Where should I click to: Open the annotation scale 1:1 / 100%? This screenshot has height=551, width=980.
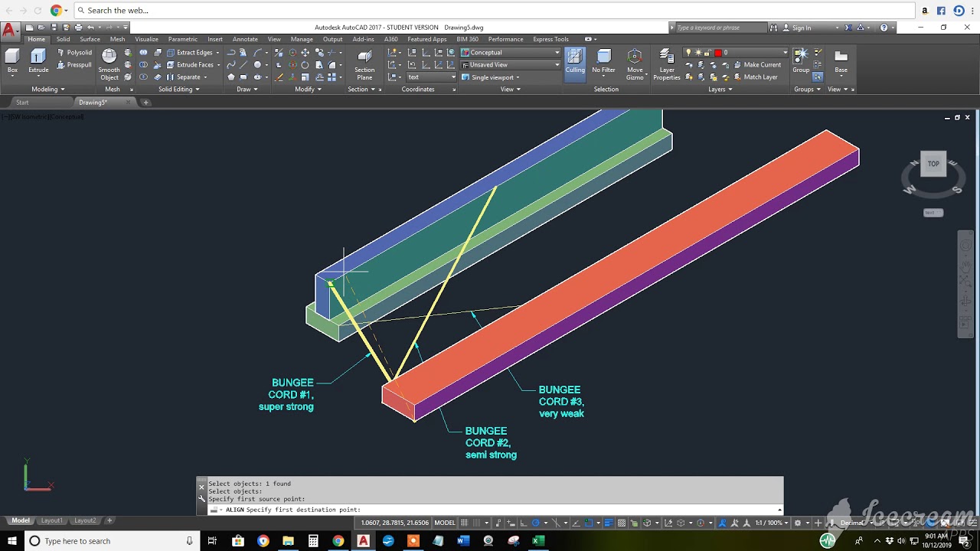(x=769, y=523)
